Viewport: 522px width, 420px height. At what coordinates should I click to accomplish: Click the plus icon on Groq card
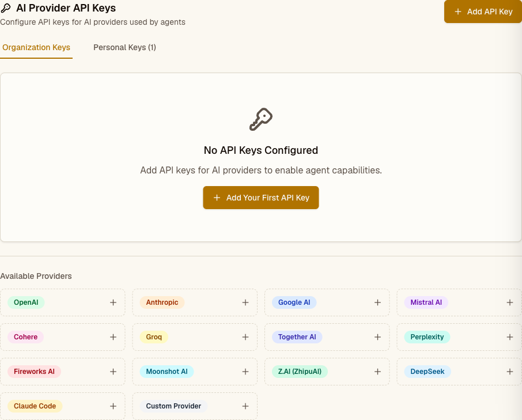[245, 337]
